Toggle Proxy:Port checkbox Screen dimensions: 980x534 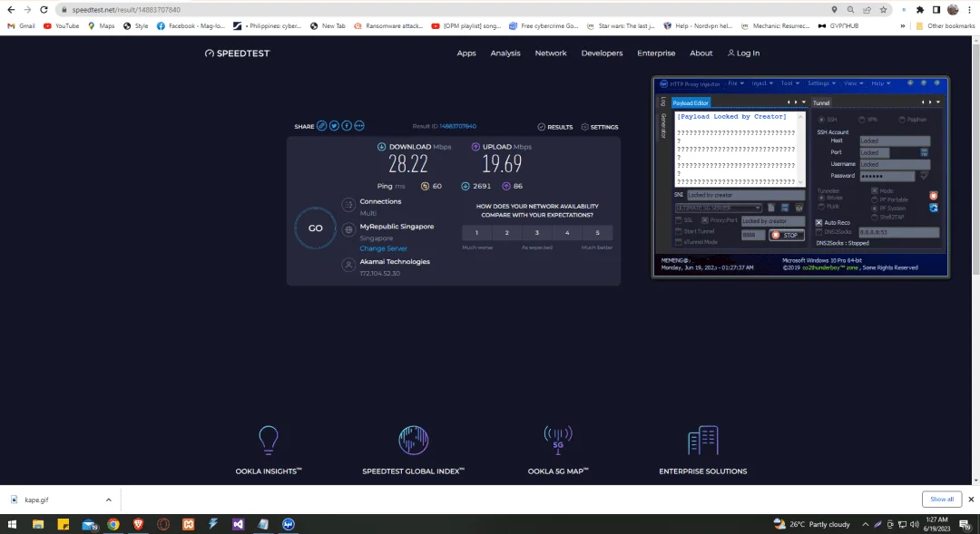705,220
